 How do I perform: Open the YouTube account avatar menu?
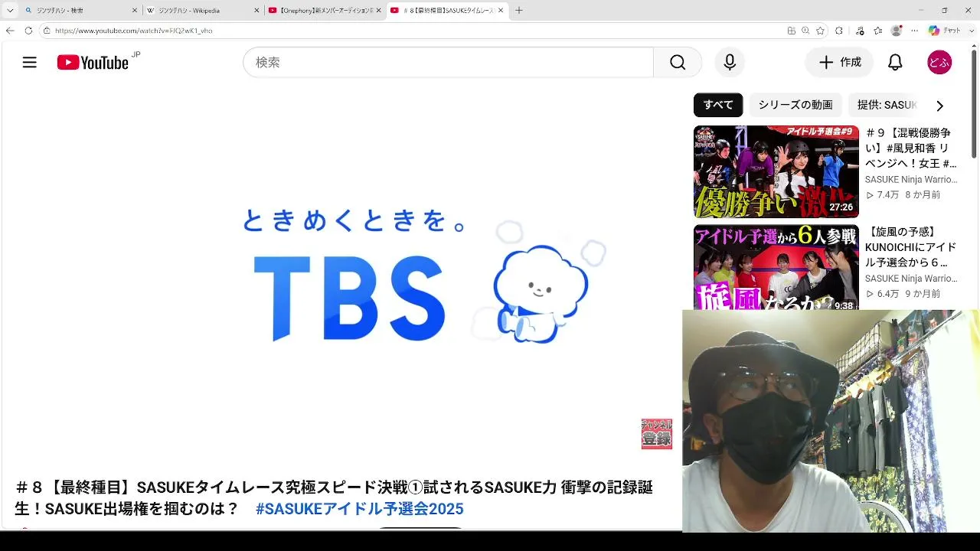point(939,63)
